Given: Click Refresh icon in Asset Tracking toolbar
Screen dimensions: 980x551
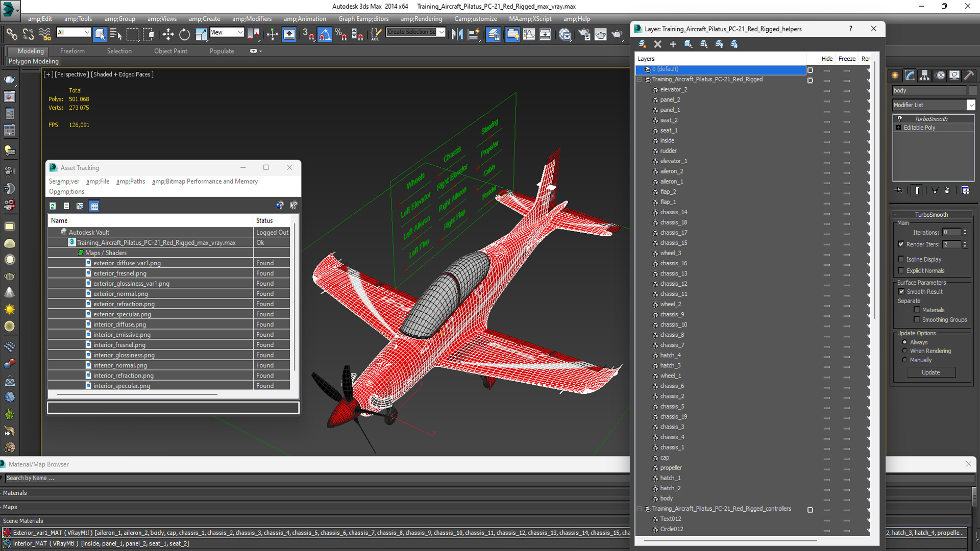Looking at the screenshot, I should (53, 206).
